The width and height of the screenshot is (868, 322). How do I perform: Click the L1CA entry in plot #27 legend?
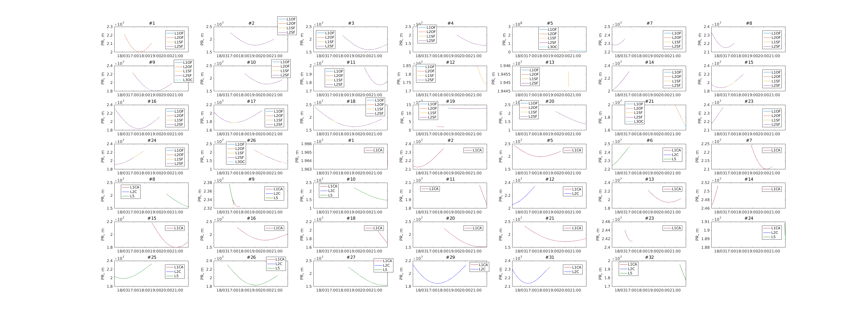click(x=387, y=261)
